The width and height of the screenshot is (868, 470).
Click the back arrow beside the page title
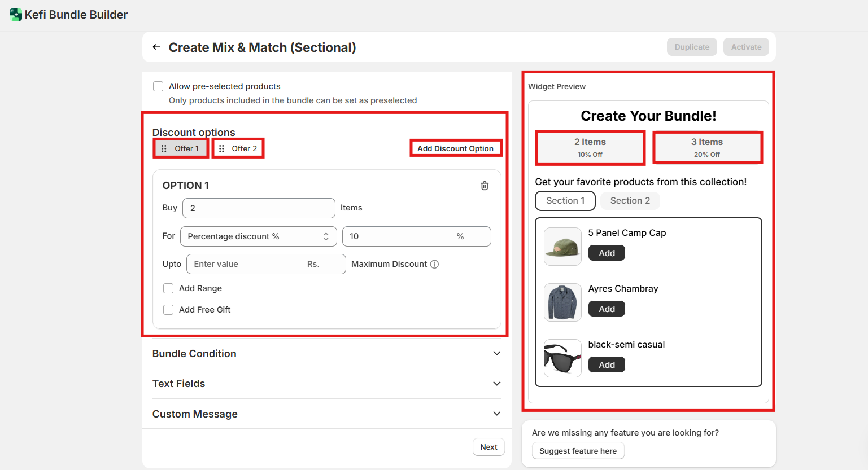156,47
